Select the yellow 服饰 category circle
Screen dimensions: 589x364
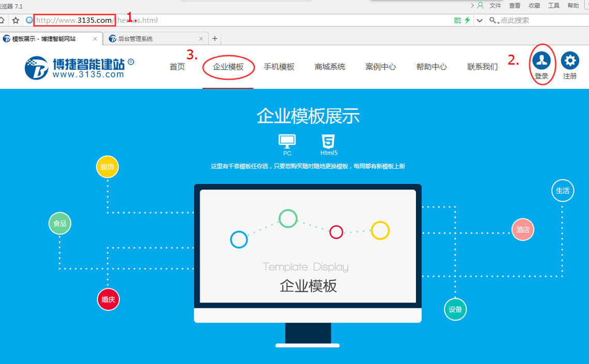coord(107,167)
